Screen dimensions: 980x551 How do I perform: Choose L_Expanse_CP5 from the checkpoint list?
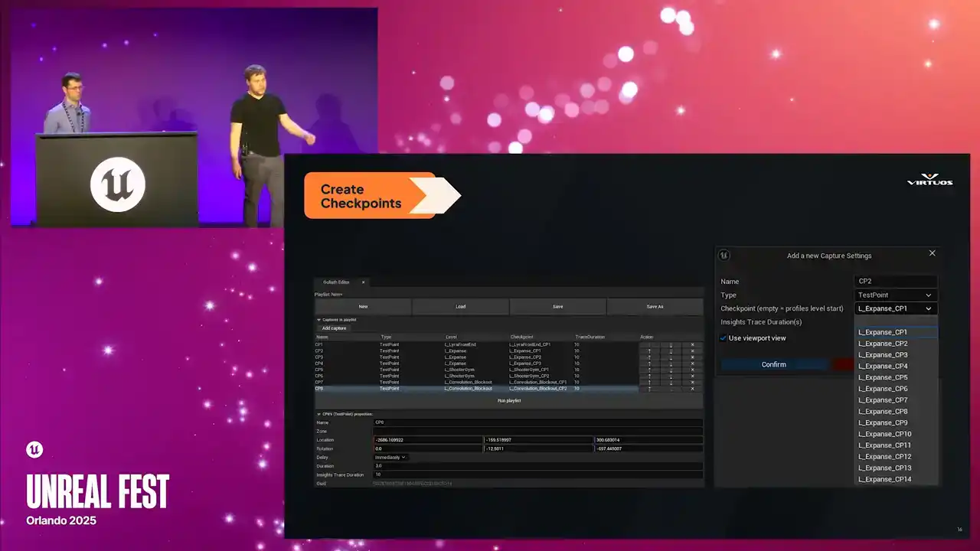[883, 377]
